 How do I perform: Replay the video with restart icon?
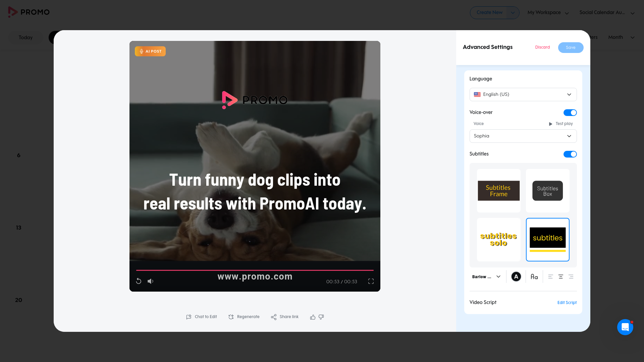point(139,281)
